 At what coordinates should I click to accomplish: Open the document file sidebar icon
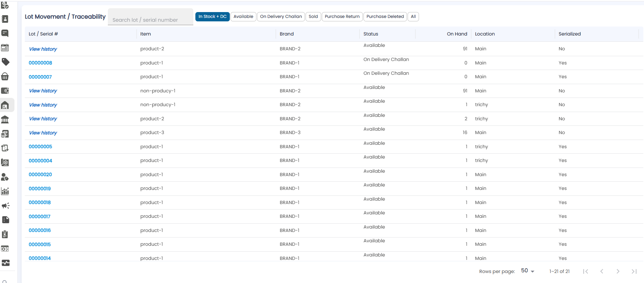[5, 220]
